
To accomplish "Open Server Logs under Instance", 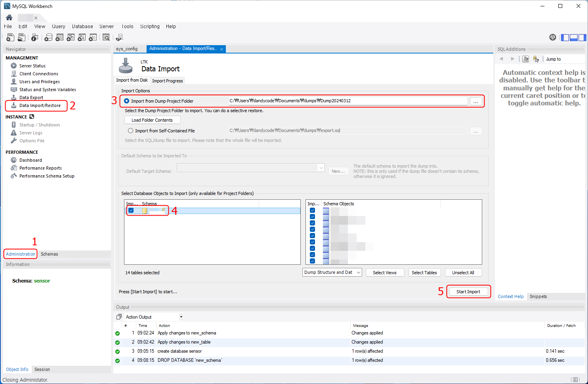I will click(31, 133).
